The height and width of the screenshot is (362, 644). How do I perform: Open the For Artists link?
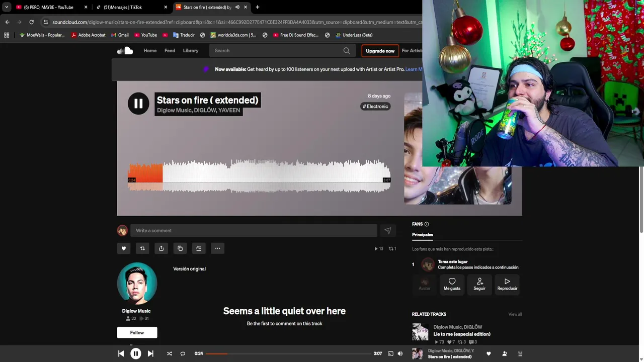coord(412,50)
